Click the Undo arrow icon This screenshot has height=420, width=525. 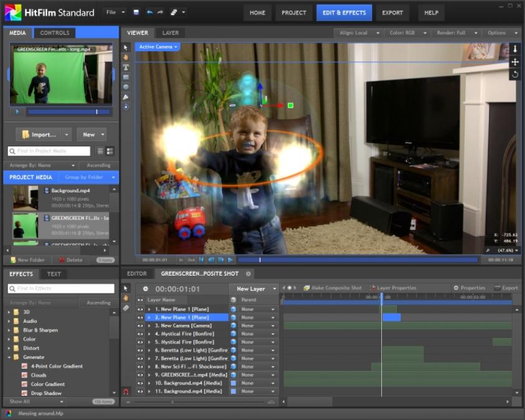coord(149,12)
